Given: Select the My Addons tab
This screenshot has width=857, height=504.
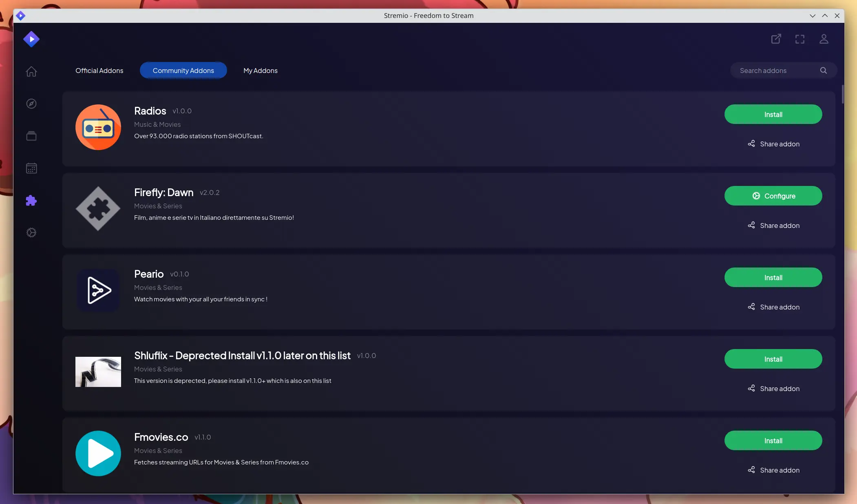Looking at the screenshot, I should (x=260, y=70).
